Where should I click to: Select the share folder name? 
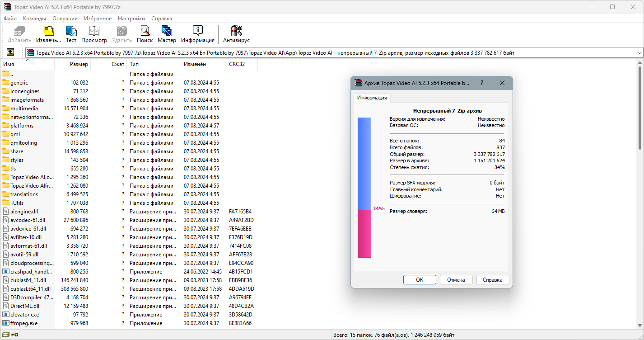(x=17, y=151)
